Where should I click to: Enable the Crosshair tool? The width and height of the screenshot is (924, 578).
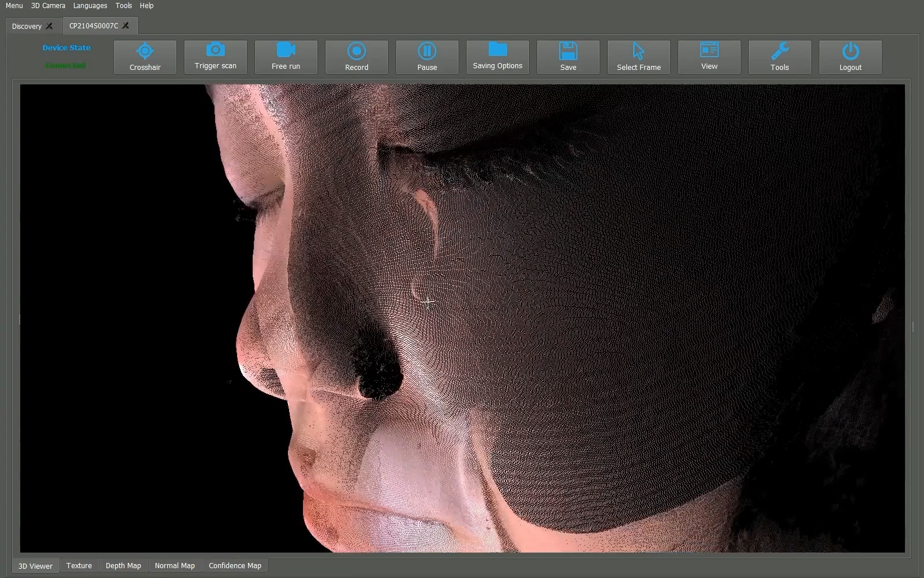[x=145, y=57]
